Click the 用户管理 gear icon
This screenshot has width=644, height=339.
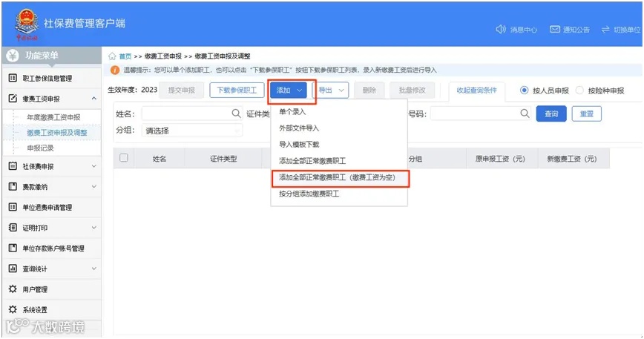pos(13,289)
